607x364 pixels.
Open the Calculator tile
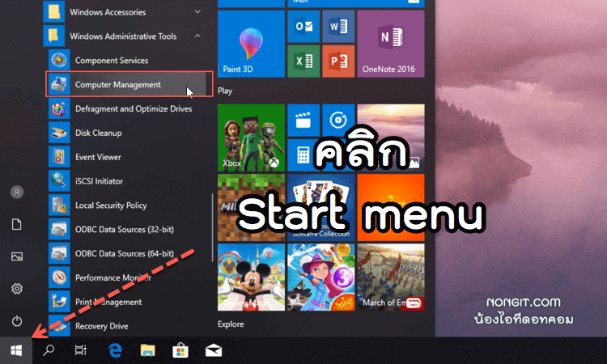tap(303, 155)
